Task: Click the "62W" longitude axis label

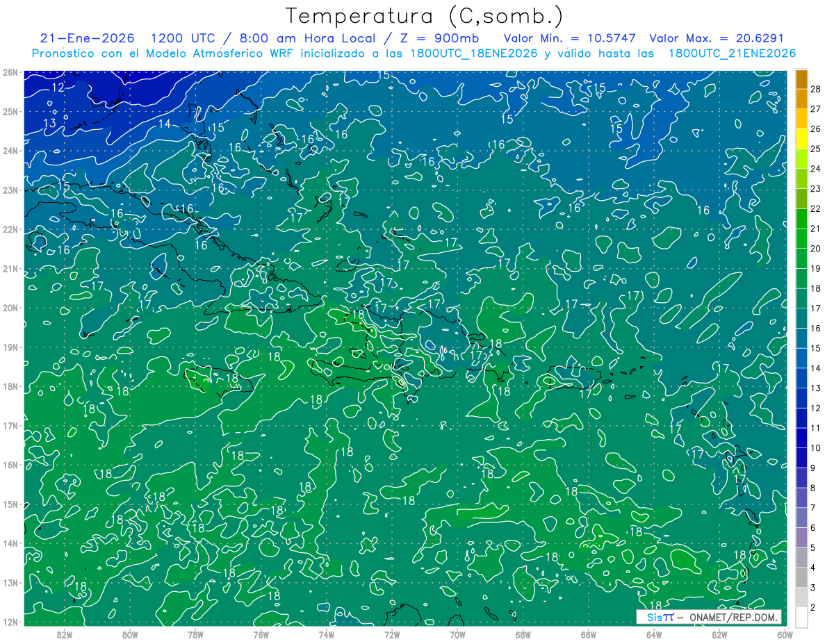Action: pos(719,634)
